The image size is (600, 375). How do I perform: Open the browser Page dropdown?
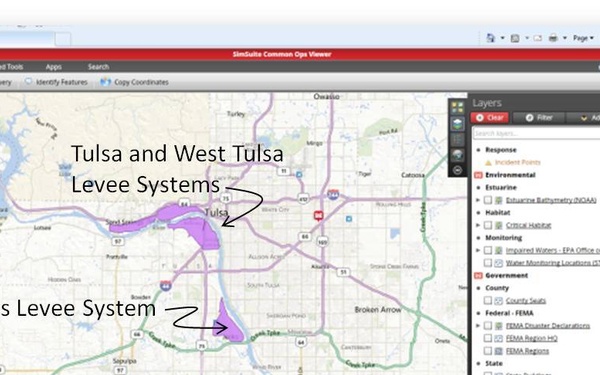click(x=583, y=38)
